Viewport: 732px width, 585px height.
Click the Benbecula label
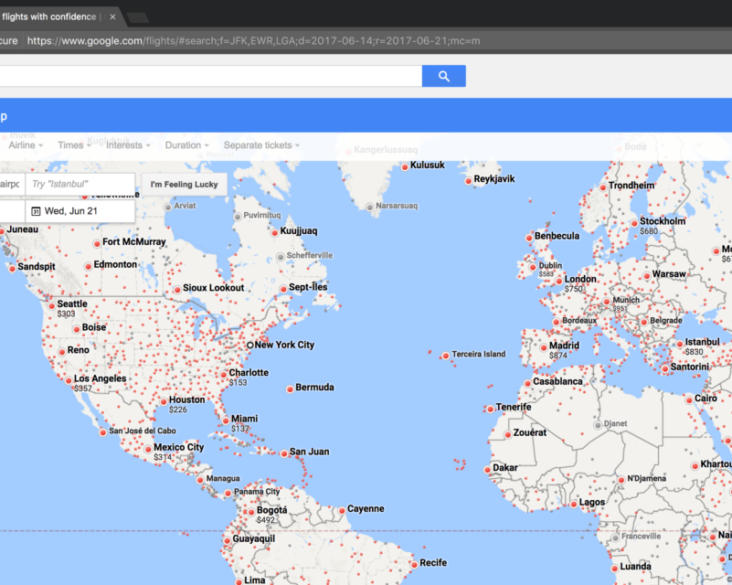click(557, 236)
